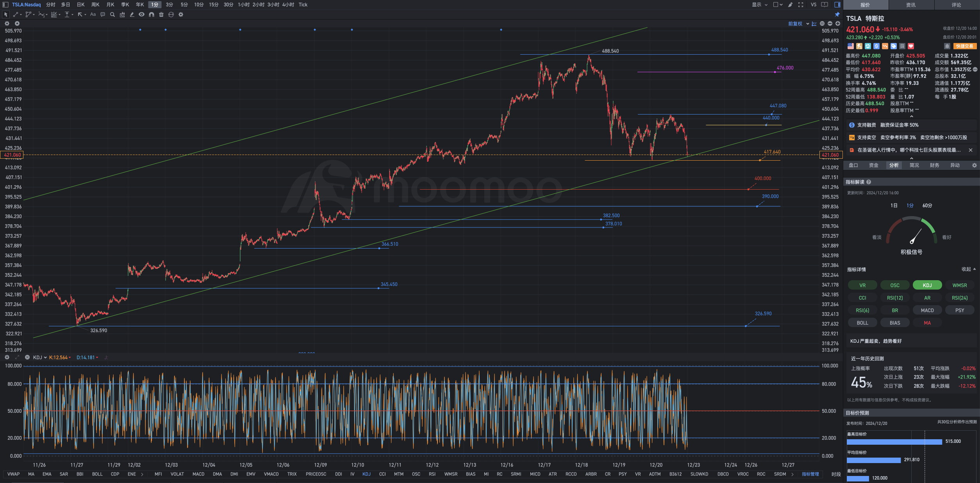Image resolution: width=980 pixels, height=483 pixels.
Task: Select the eraser highlight tool
Action: coord(132,14)
